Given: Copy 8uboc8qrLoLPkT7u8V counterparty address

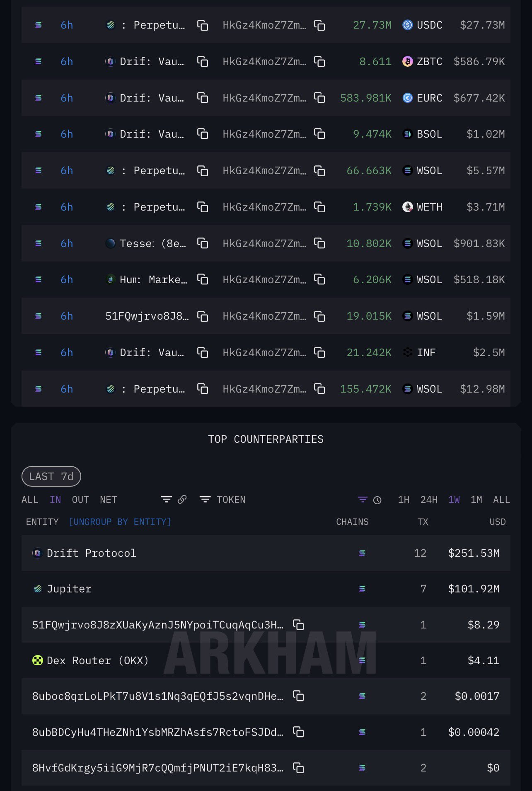Looking at the screenshot, I should pyautogui.click(x=298, y=696).
